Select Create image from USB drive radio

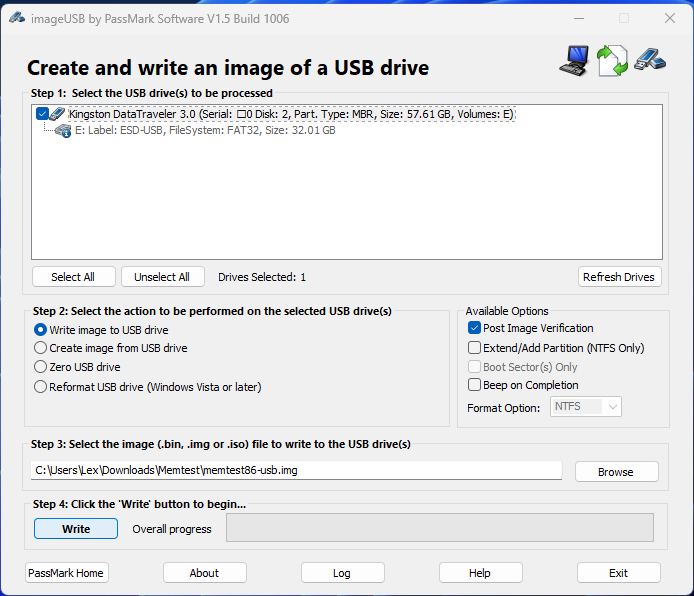(40, 348)
